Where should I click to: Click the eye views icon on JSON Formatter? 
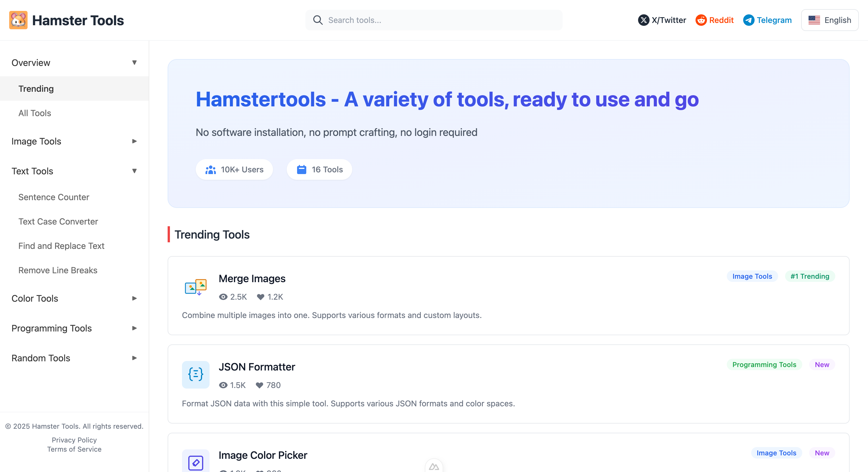[223, 385]
